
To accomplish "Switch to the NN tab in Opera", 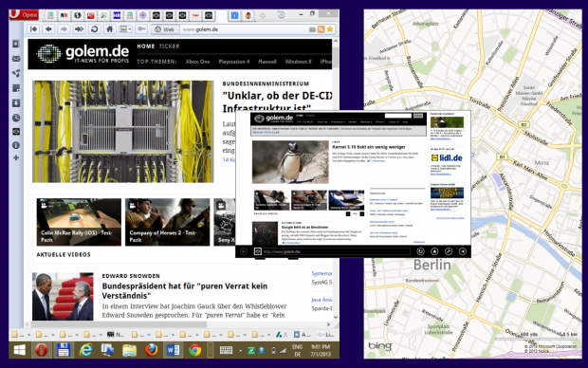I will click(64, 15).
